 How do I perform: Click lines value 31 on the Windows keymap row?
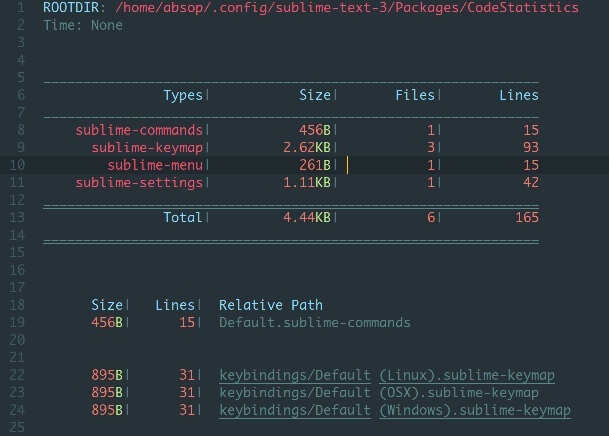tap(187, 410)
